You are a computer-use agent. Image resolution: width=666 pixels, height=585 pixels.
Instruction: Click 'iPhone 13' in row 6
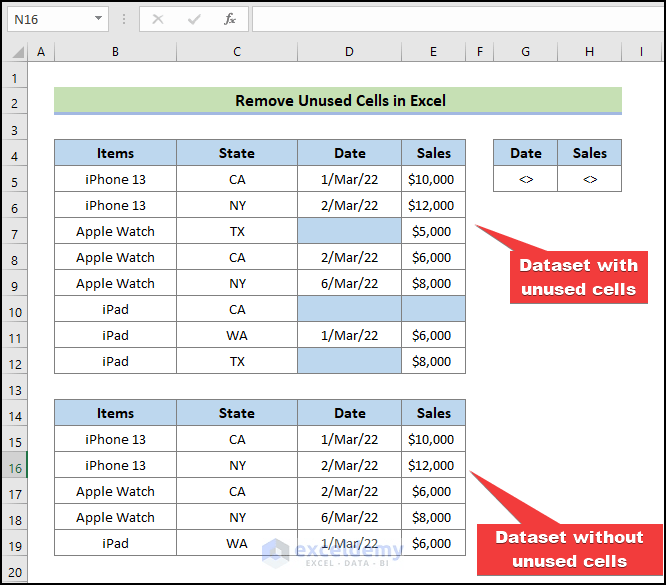tap(115, 205)
